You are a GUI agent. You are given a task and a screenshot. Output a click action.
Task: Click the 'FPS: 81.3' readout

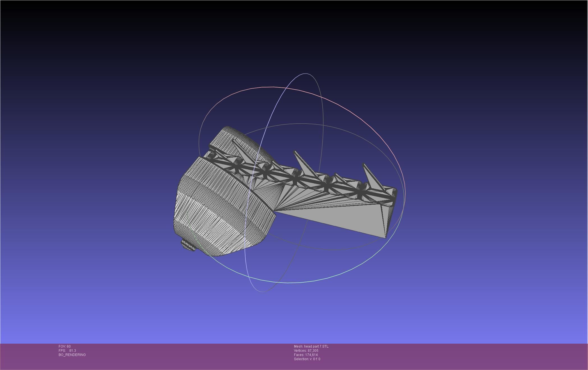pos(67,351)
